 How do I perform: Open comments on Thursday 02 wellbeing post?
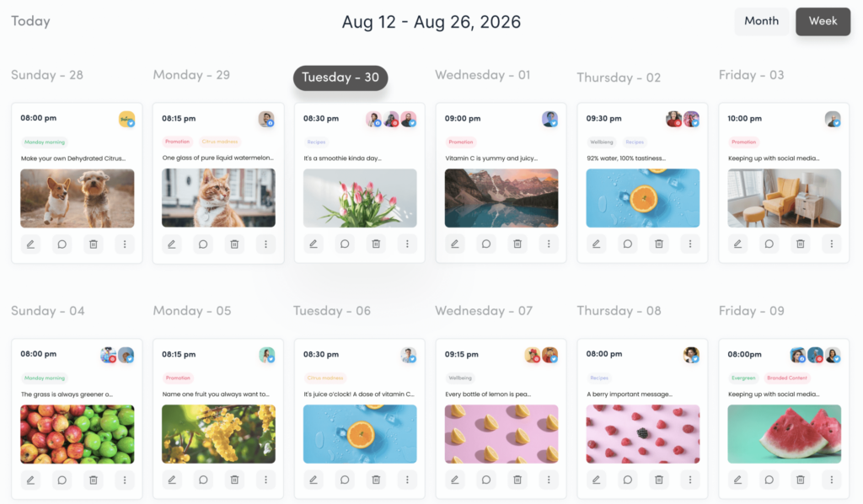click(627, 244)
